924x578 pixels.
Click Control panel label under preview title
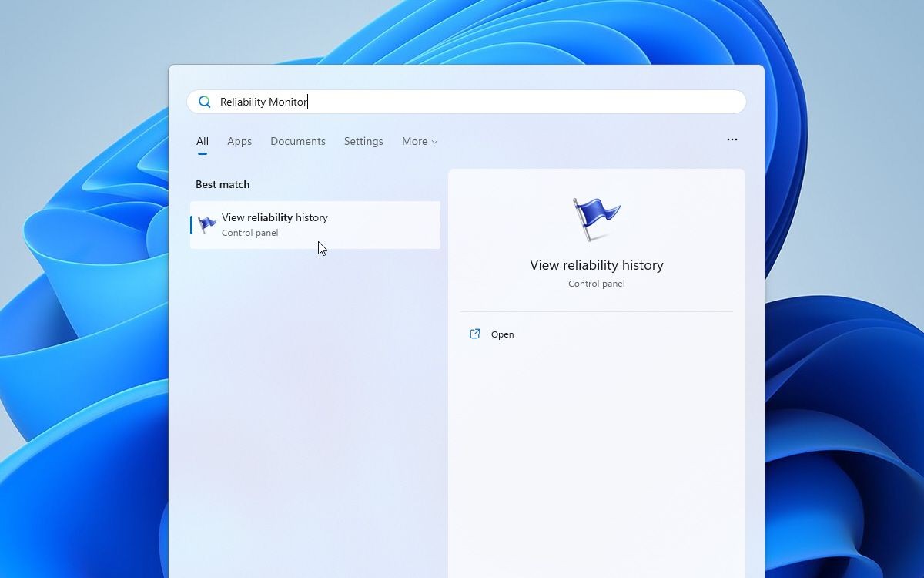tap(597, 284)
